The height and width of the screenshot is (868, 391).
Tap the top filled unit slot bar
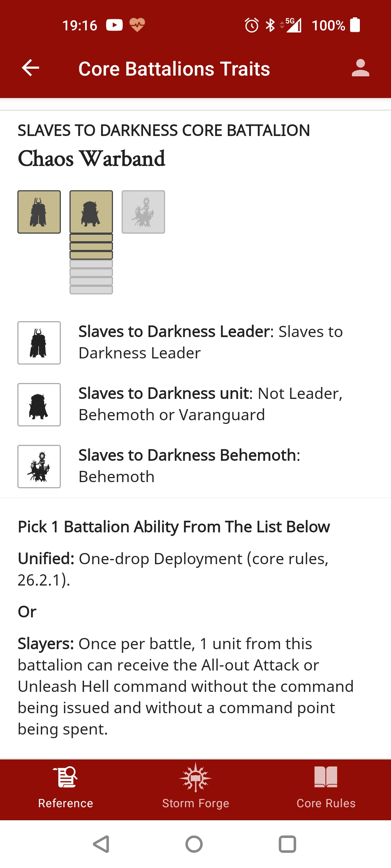(x=91, y=238)
